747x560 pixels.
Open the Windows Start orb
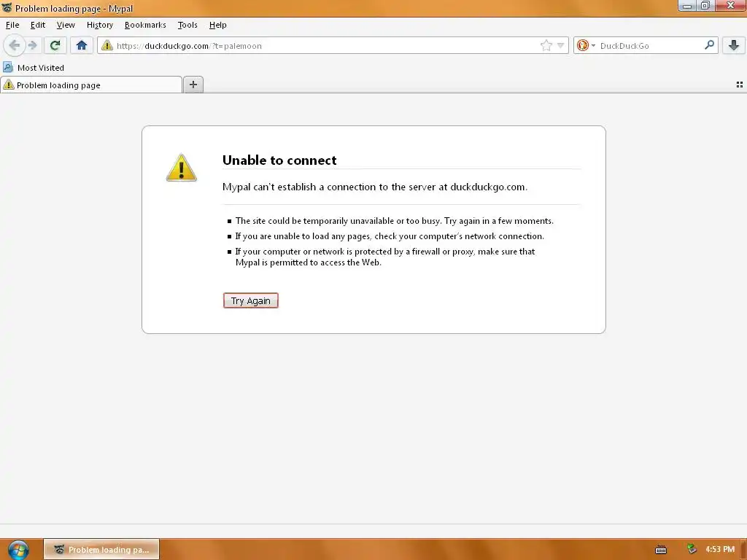[x=18, y=550]
